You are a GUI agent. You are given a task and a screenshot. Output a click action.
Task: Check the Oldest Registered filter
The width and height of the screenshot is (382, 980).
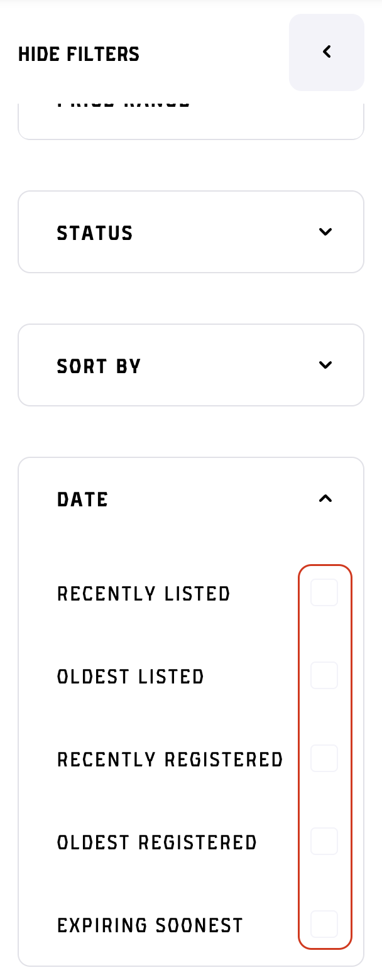click(324, 841)
